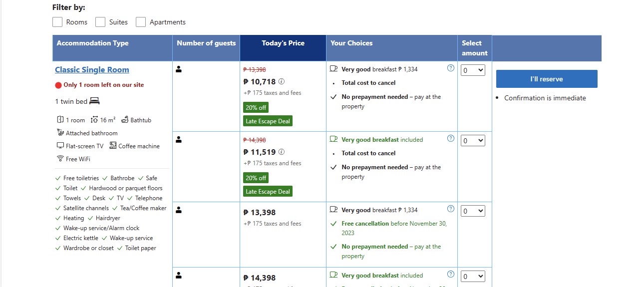Open amount dropdown for ₱ 10,718 offer
This screenshot has height=287, width=644.
[x=473, y=70]
